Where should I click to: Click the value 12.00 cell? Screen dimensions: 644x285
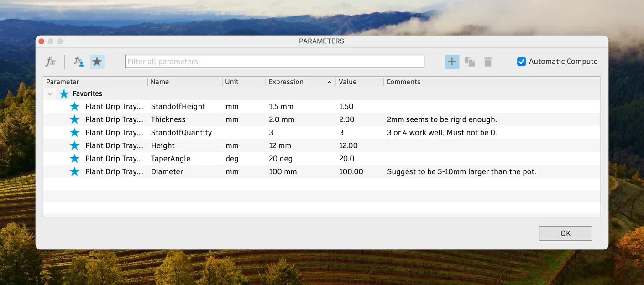(349, 145)
